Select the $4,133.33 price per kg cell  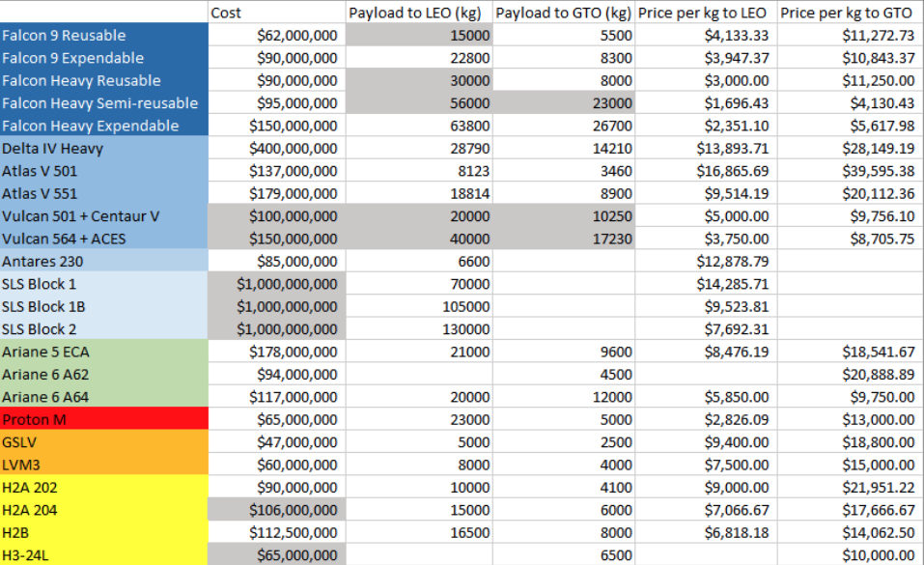[707, 36]
